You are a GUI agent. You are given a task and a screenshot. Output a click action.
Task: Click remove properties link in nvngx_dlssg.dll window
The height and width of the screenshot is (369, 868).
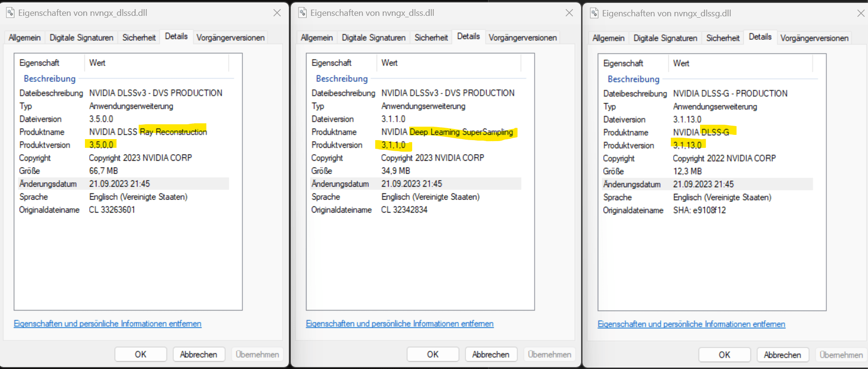click(x=691, y=324)
